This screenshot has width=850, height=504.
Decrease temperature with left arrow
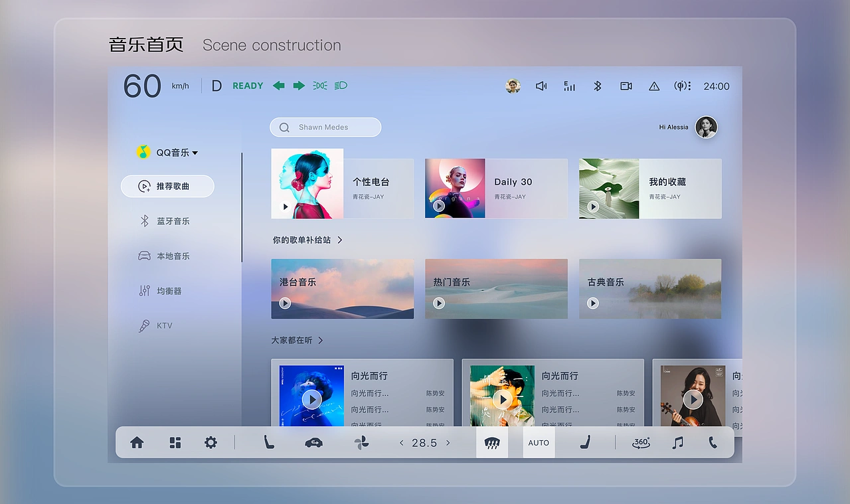tap(401, 443)
